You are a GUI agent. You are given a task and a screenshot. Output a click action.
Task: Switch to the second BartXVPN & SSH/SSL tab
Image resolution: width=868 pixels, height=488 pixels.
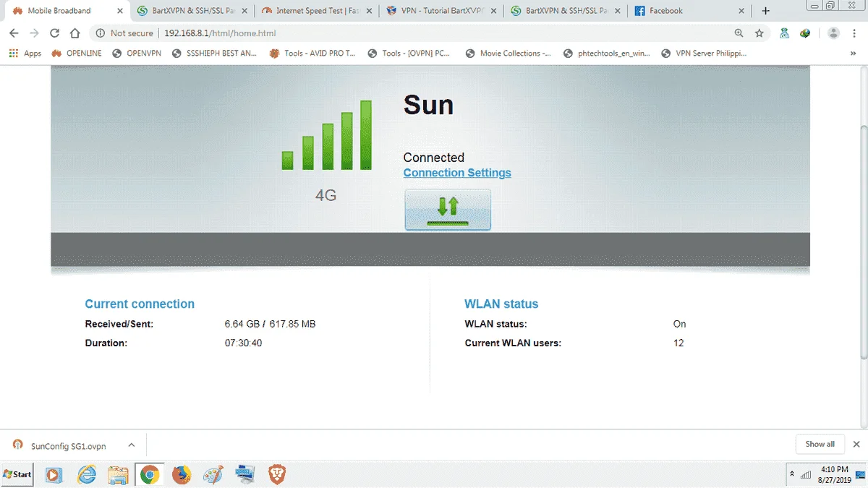567,11
